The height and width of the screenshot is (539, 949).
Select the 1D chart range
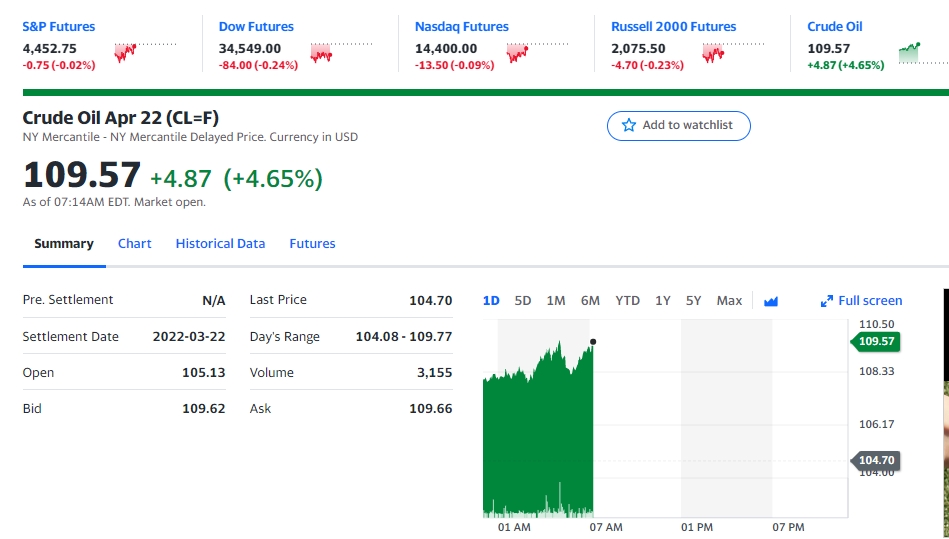pyautogui.click(x=491, y=301)
